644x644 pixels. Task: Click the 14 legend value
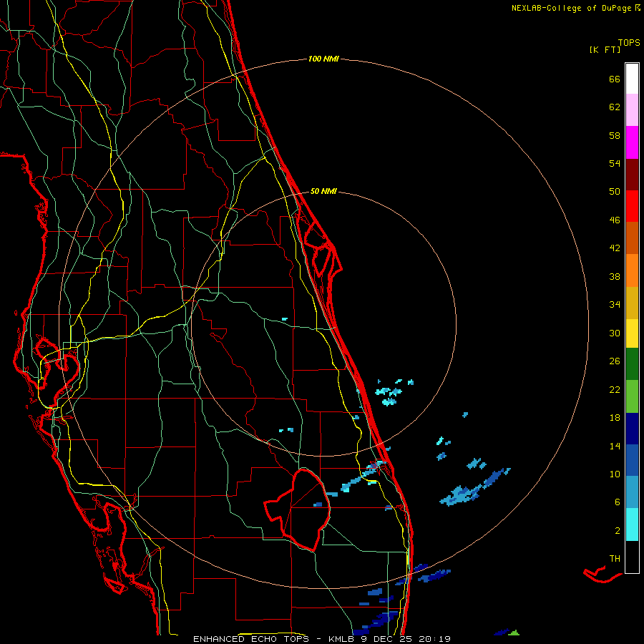pos(615,446)
